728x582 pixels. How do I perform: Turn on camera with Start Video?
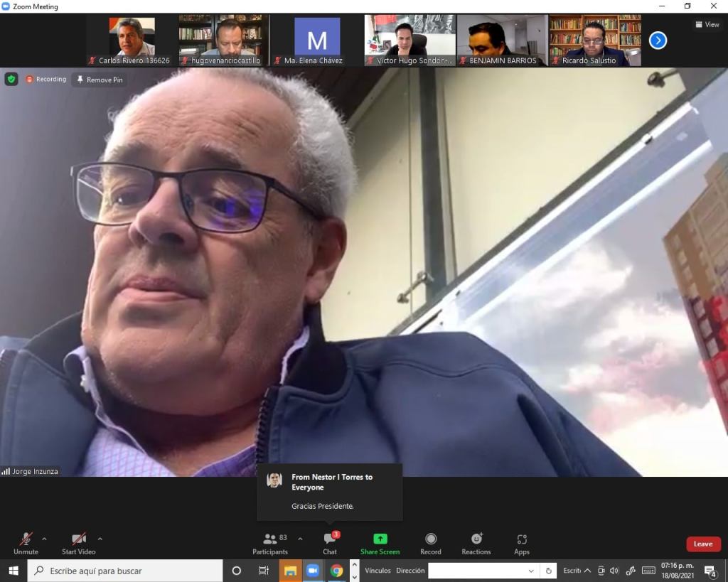78,540
